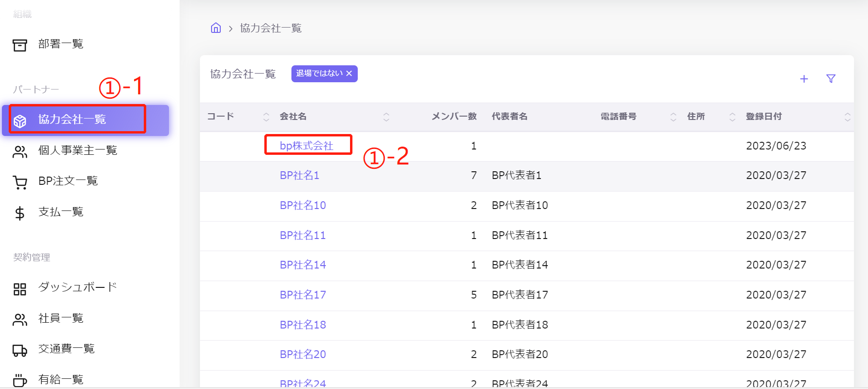Open the BP社名17 company link
The height and width of the screenshot is (389, 868).
303,295
